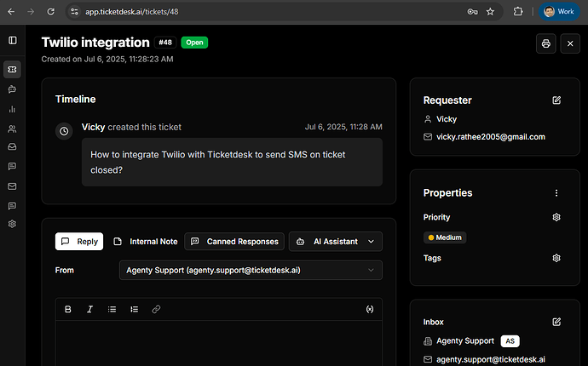
Task: Click the timeline clock icon
Action: click(64, 131)
